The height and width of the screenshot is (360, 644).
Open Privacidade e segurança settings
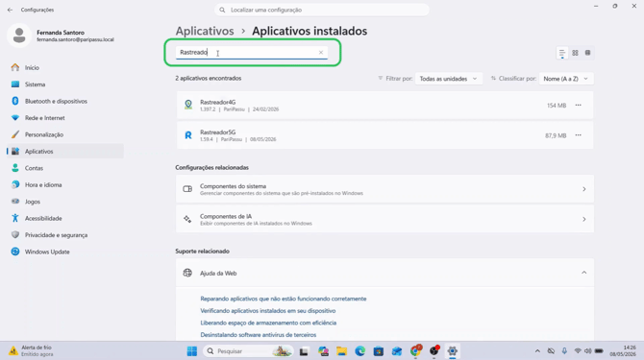65,235
